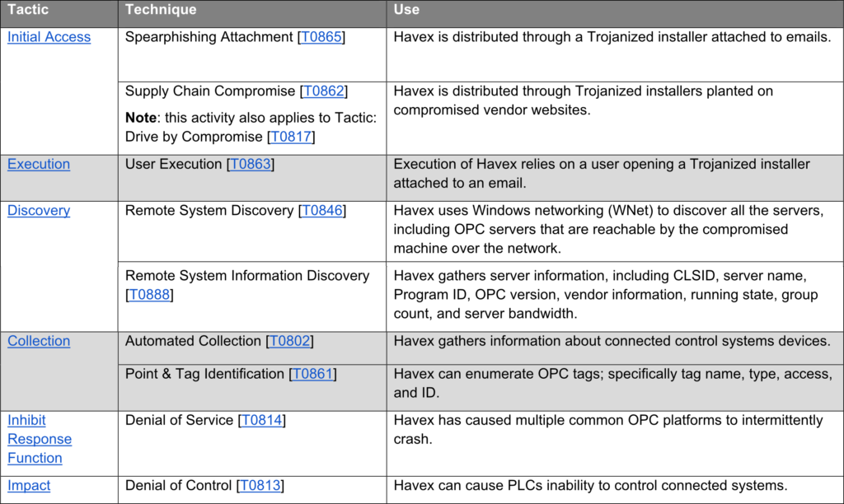Follow the Discovery tactic link
This screenshot has height=504, width=844.
39,210
